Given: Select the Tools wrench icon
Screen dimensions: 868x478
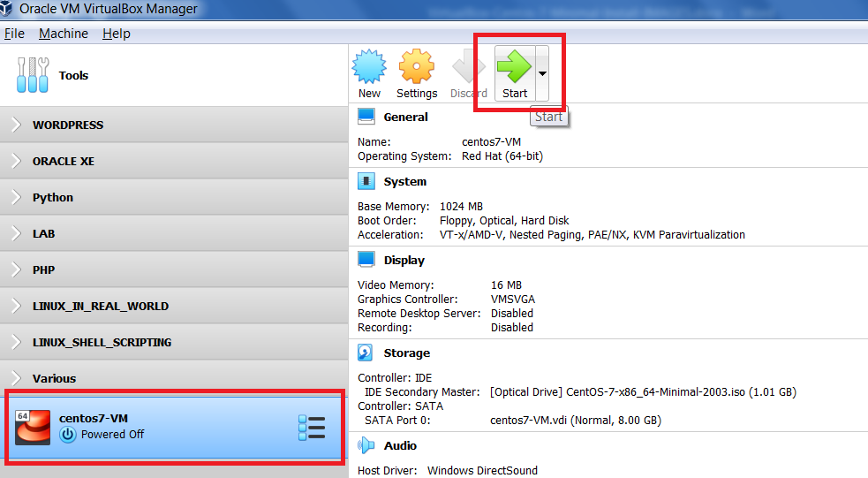Looking at the screenshot, I should click(x=34, y=76).
